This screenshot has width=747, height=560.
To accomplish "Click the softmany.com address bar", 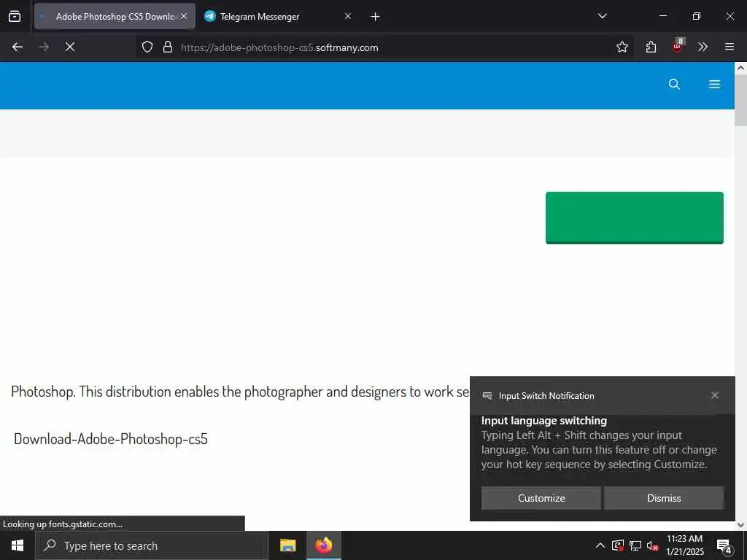I will [x=386, y=47].
